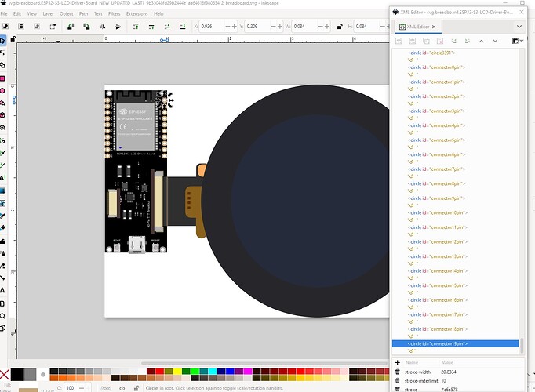Select the Selector arrow tool
The width and height of the screenshot is (535, 392).
[x=4, y=40]
